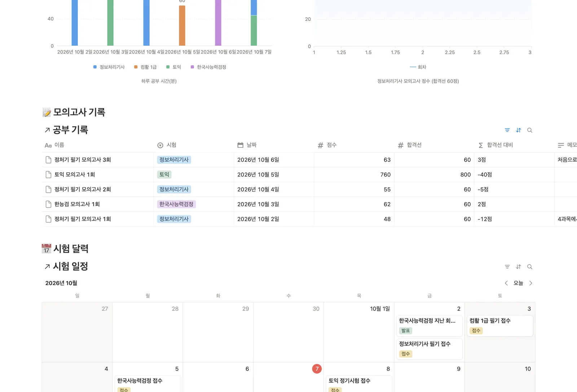Open the 이름 column header menu

(98, 145)
